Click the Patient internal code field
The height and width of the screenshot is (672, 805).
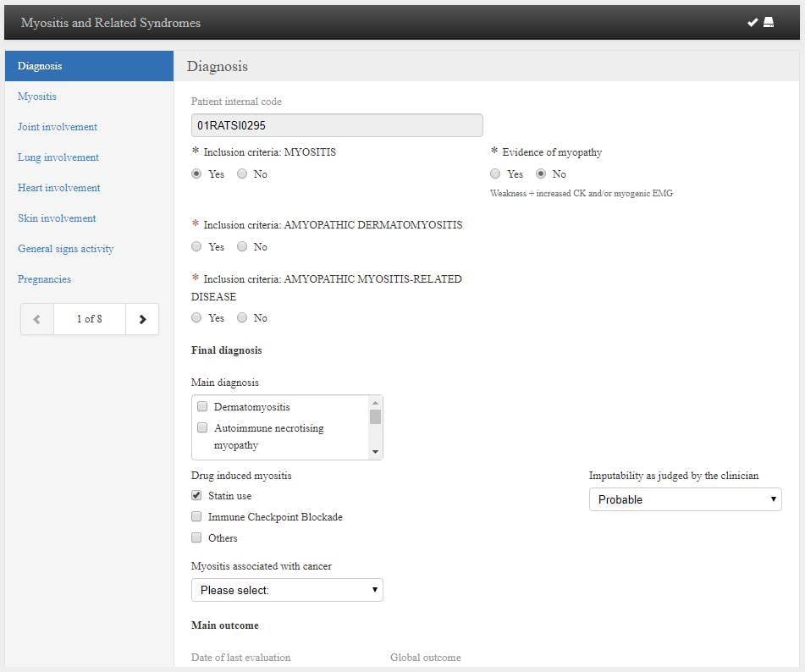click(x=337, y=125)
